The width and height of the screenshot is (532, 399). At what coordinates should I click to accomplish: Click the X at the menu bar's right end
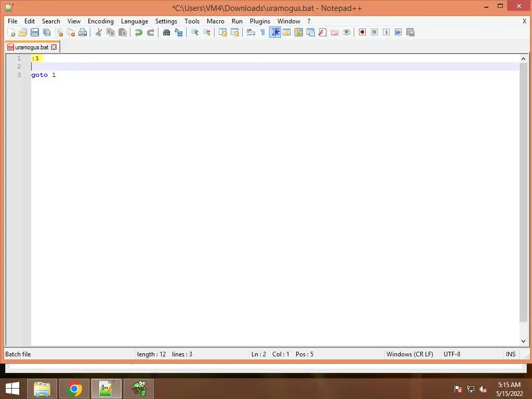(x=524, y=21)
